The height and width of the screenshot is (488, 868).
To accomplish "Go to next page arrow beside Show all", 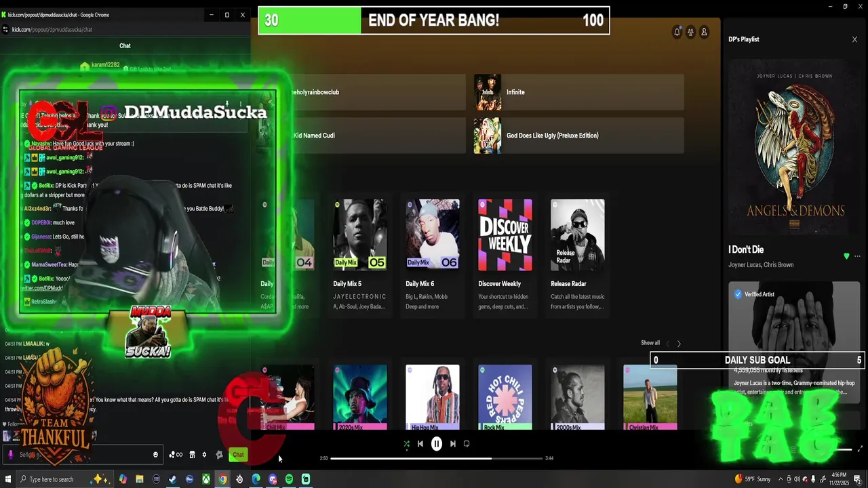I will 679,344.
